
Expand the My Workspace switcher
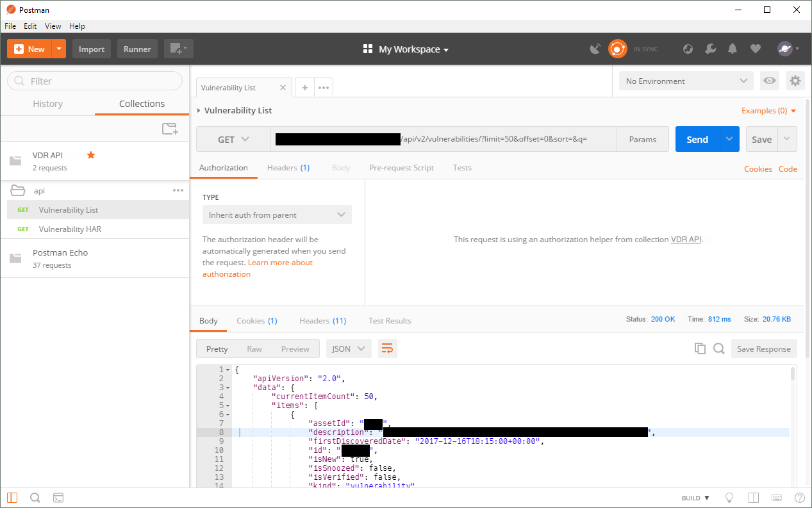pos(406,49)
